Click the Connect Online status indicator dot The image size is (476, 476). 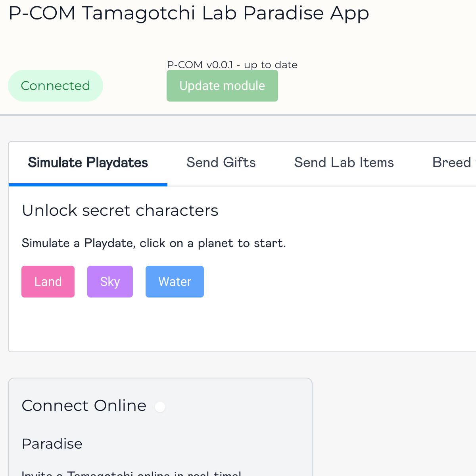point(160,407)
